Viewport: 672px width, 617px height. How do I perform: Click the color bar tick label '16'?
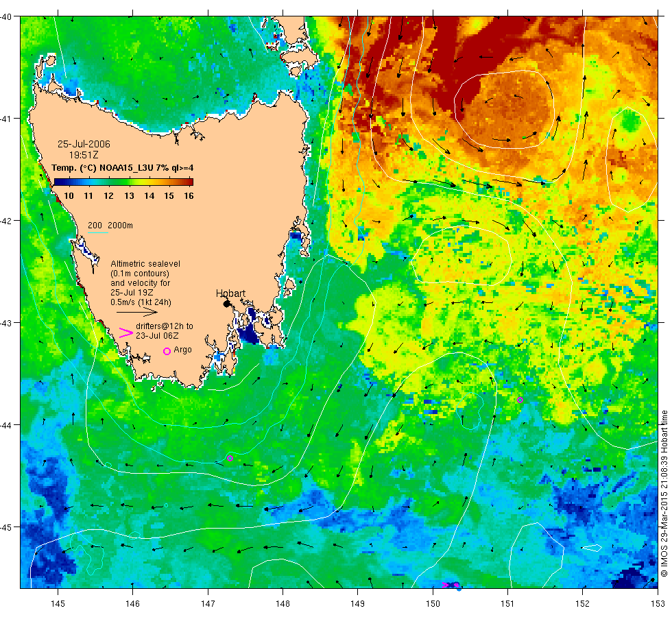189,196
